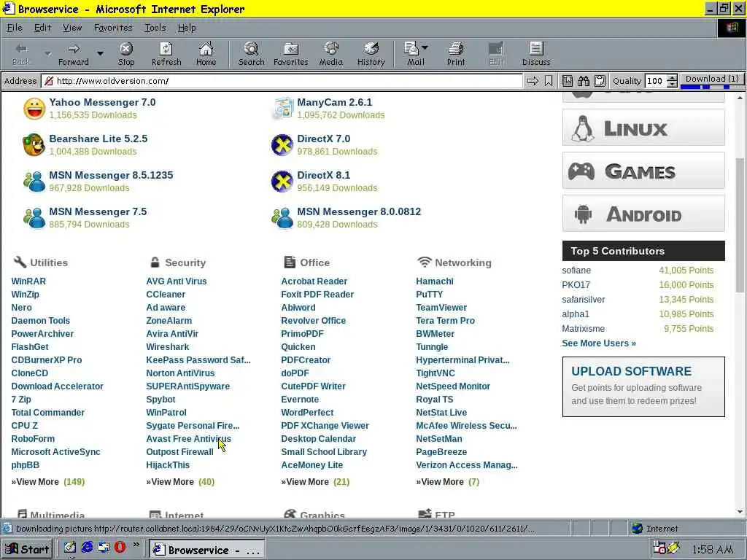Click the Show Desktop quick launch icon
747x560 pixels.
tap(70, 548)
